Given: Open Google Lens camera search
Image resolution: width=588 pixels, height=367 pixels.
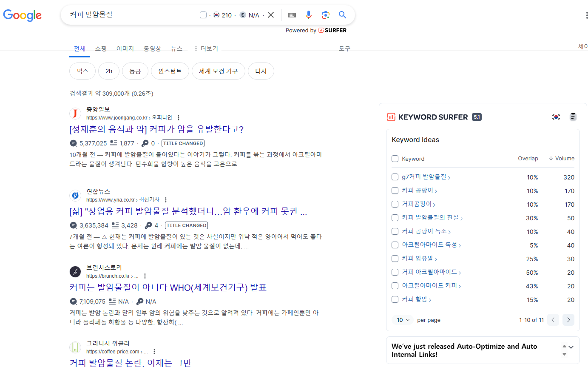Looking at the screenshot, I should click(x=325, y=15).
